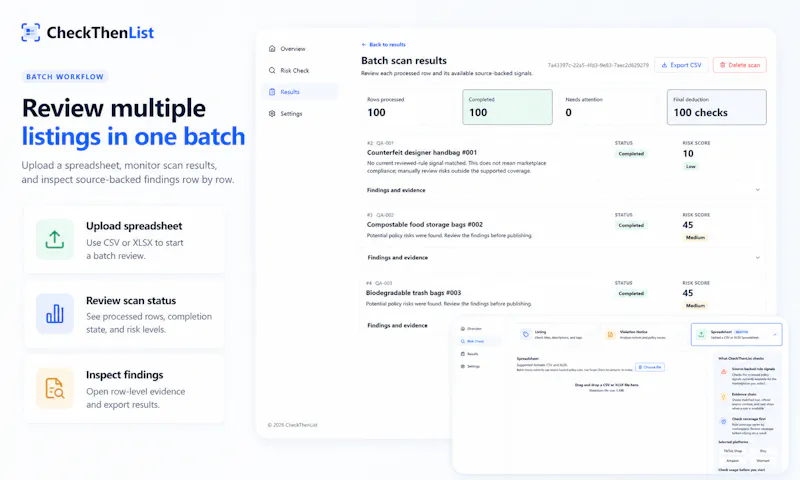This screenshot has height=480, width=800.
Task: Click the Completed status badge for handbag #001
Action: [x=631, y=154]
